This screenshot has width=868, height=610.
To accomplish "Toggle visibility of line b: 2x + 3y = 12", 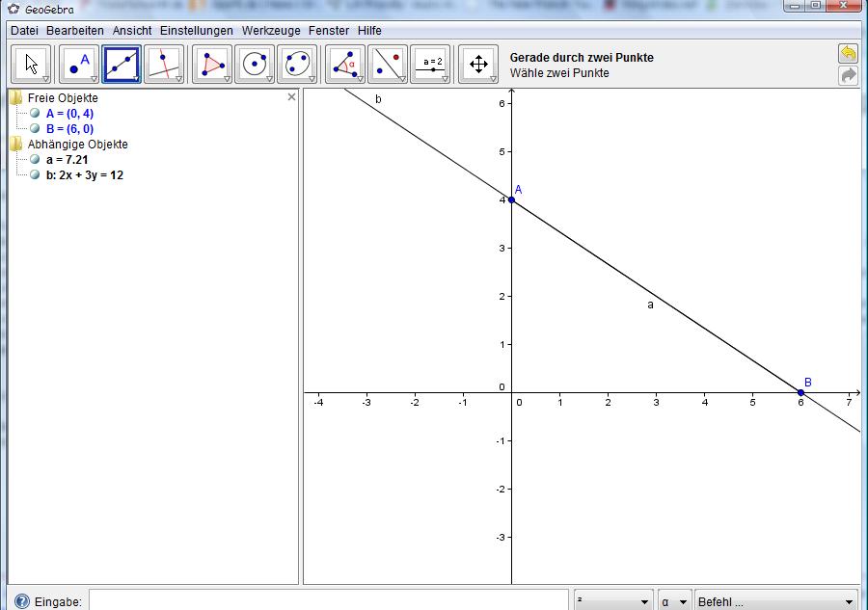I will click(x=35, y=175).
